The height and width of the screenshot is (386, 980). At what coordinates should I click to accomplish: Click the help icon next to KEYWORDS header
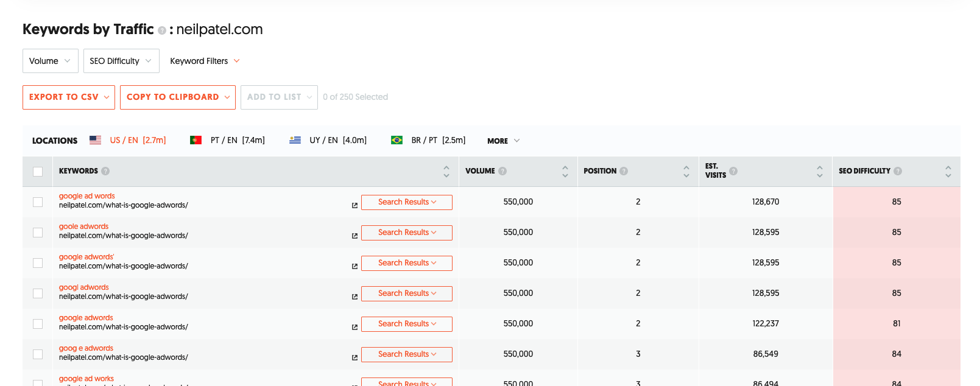pos(105,171)
